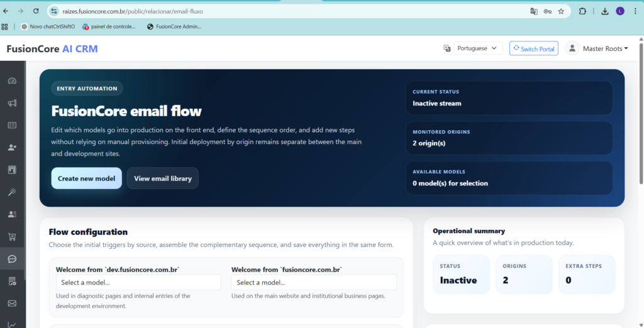
Task: Click the browser forward arrow
Action: coord(21,11)
